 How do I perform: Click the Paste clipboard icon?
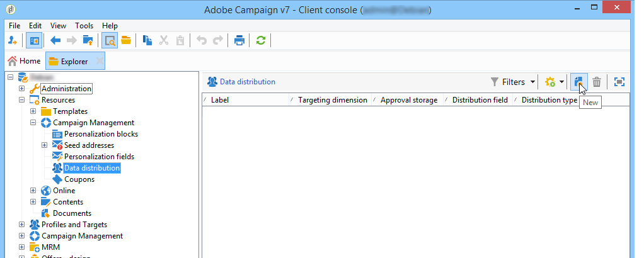click(x=180, y=41)
